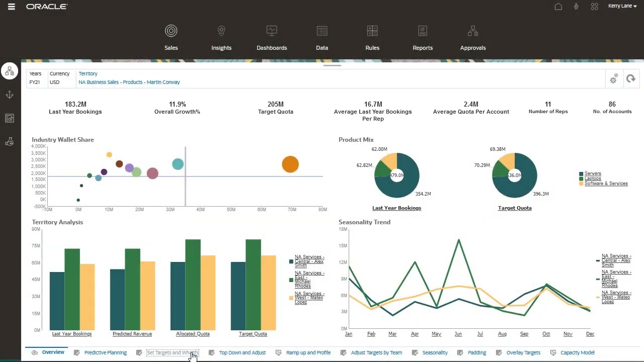
Task: Open the Sales cluster icon
Action: point(171,31)
